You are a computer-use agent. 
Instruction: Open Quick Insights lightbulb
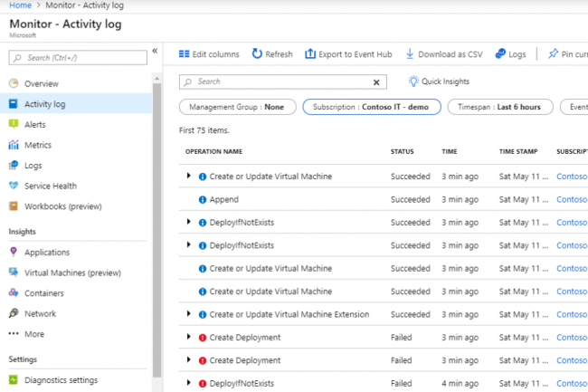413,81
